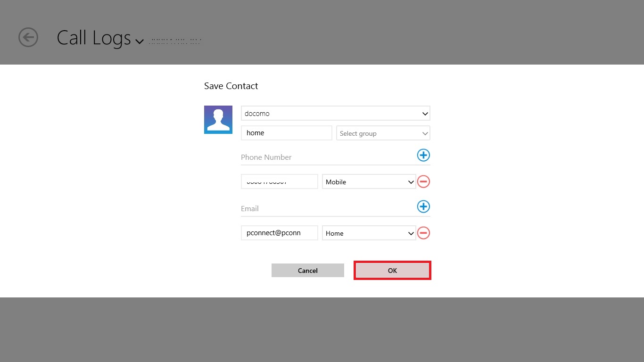Remove the phone number with minus icon
The image size is (644, 362).
423,181
